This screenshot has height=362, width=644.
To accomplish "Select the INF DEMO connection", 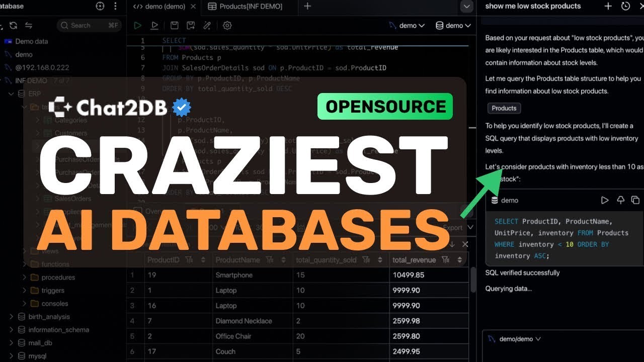I will (x=31, y=80).
